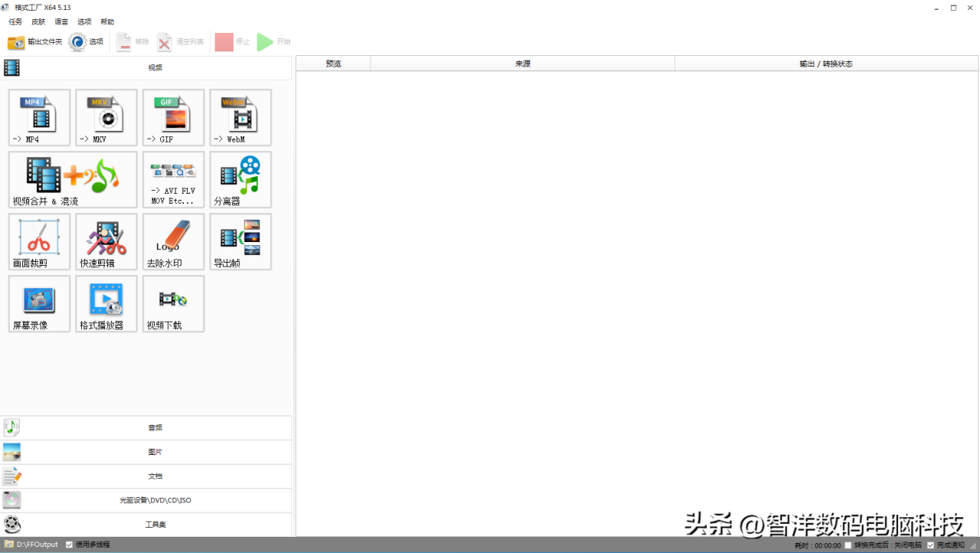
Task: Select the MP4 conversion icon
Action: click(x=39, y=117)
